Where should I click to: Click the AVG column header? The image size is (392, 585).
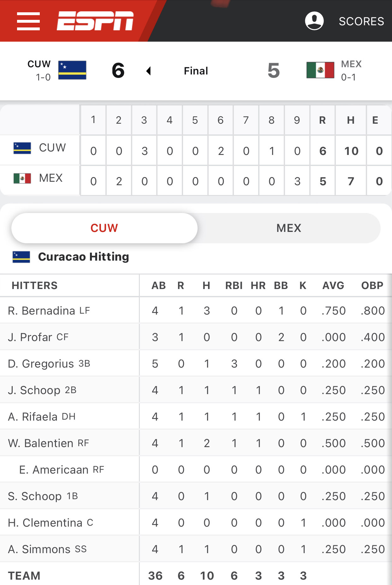coord(333,286)
